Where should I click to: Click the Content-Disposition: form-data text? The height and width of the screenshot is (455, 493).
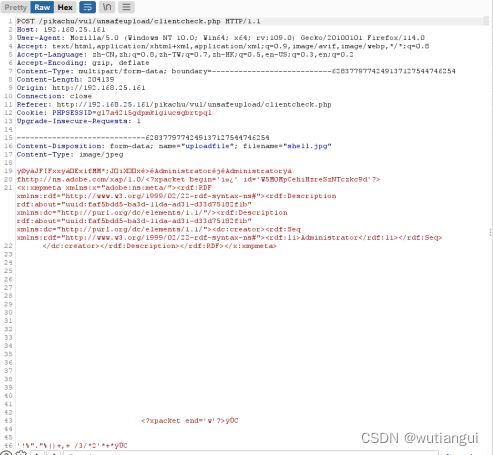click(85, 146)
